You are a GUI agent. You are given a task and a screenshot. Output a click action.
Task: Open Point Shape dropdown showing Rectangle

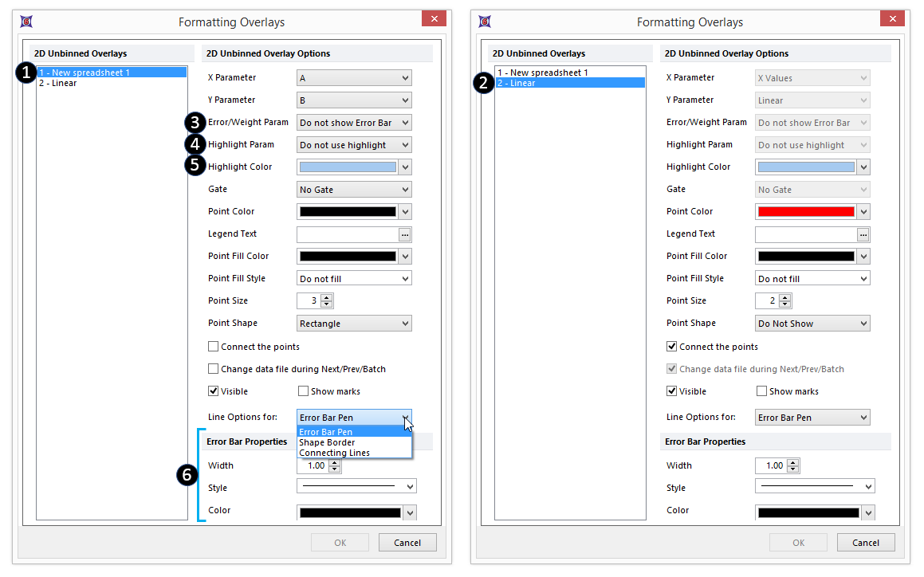pyautogui.click(x=354, y=324)
